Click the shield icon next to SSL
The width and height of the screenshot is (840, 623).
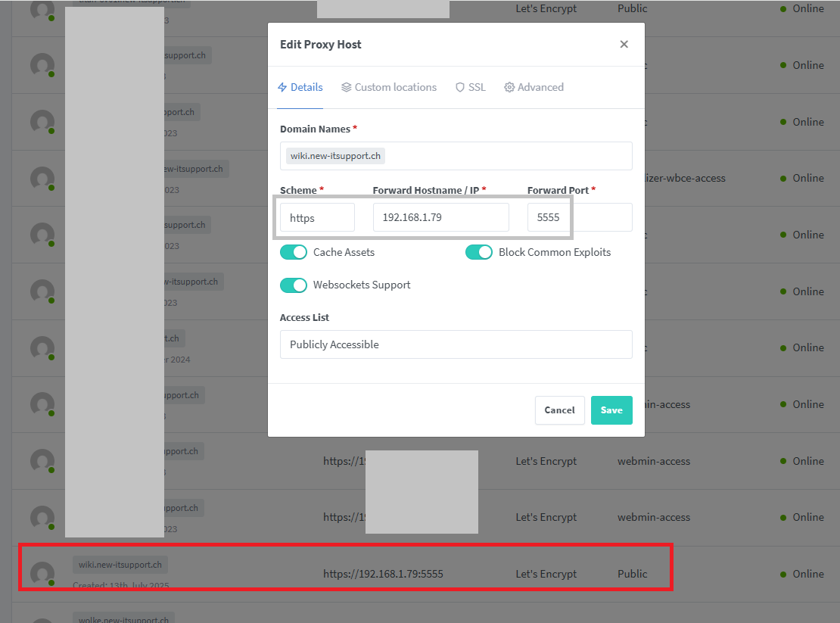tap(459, 87)
